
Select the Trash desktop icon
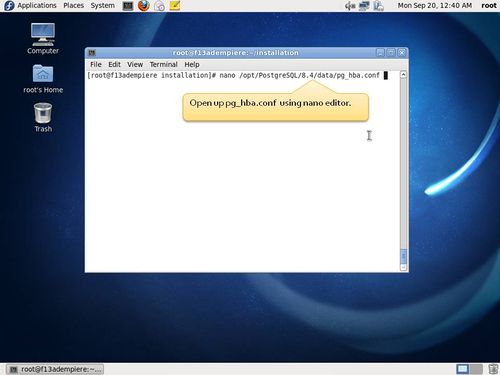tap(43, 117)
